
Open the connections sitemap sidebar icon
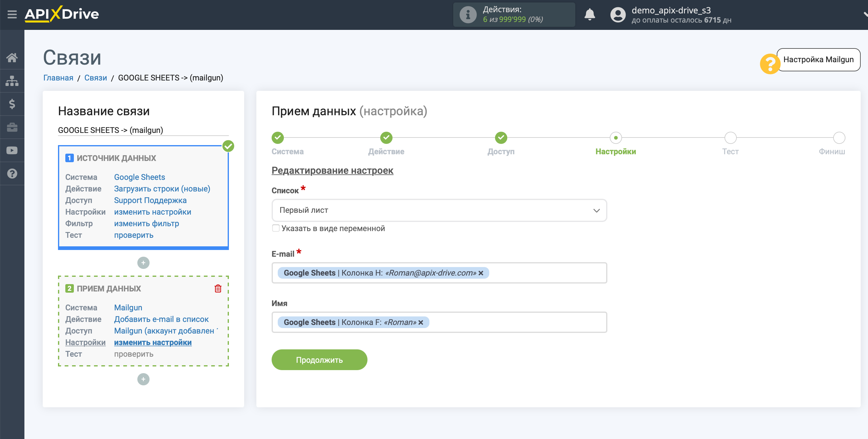tap(12, 81)
